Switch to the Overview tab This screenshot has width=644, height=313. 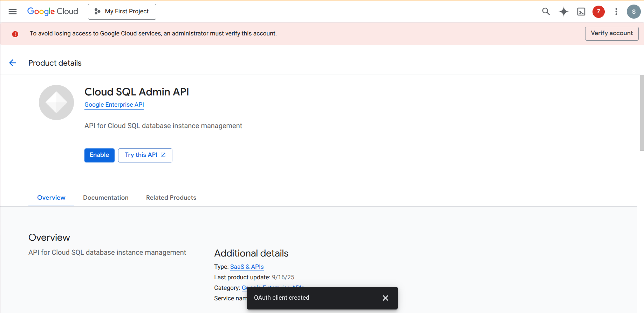(x=51, y=198)
